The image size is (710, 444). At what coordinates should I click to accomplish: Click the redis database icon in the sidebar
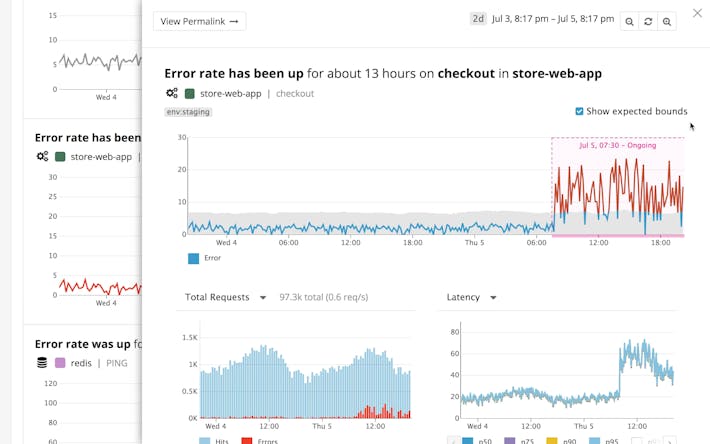(x=42, y=363)
